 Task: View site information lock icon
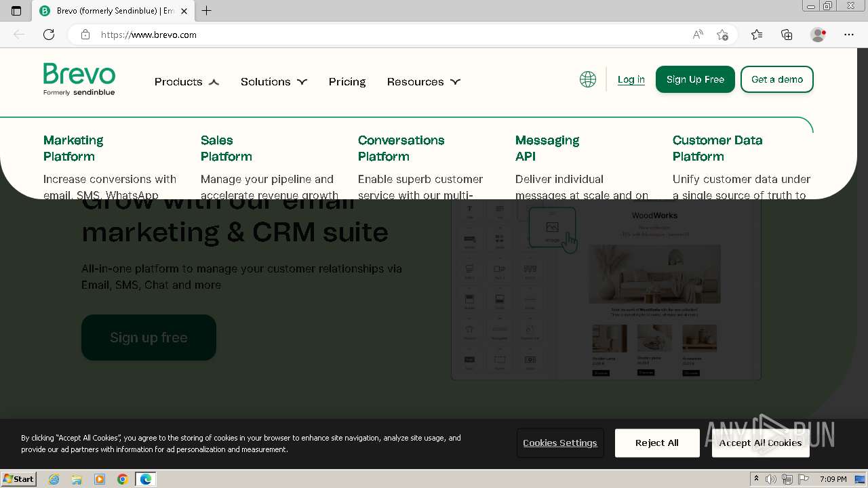coord(85,35)
